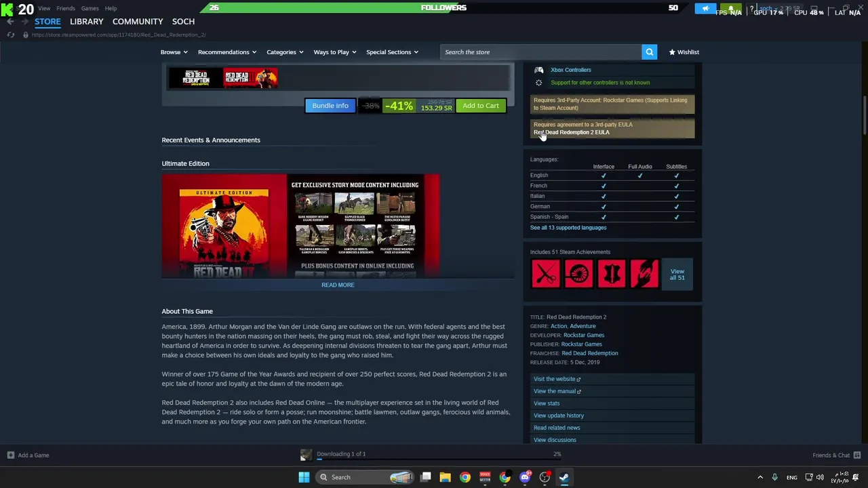Open File Explorer from the taskbar

[x=445, y=477]
